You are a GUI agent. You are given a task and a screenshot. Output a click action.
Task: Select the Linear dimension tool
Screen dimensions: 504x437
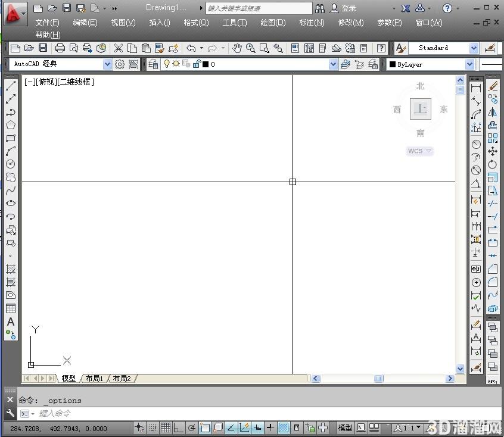(x=476, y=88)
